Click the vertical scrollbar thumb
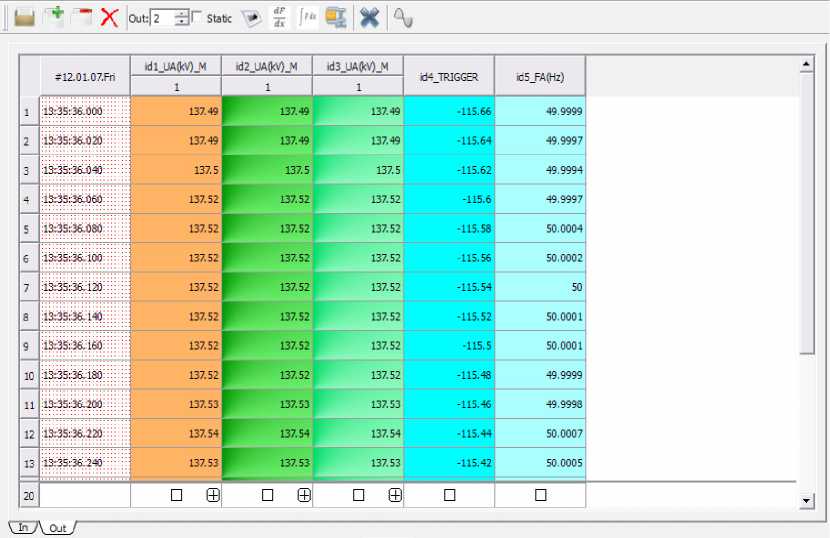Screen dimensions: 830x538 (806, 213)
